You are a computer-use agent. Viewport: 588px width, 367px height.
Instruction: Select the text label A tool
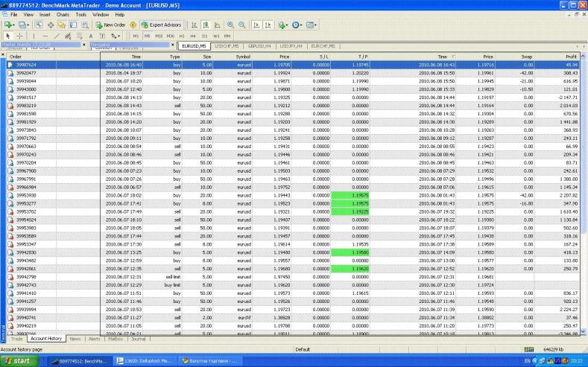tap(91, 36)
